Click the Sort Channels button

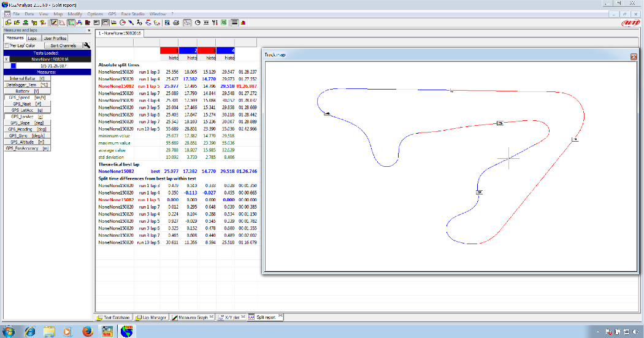[x=63, y=45]
